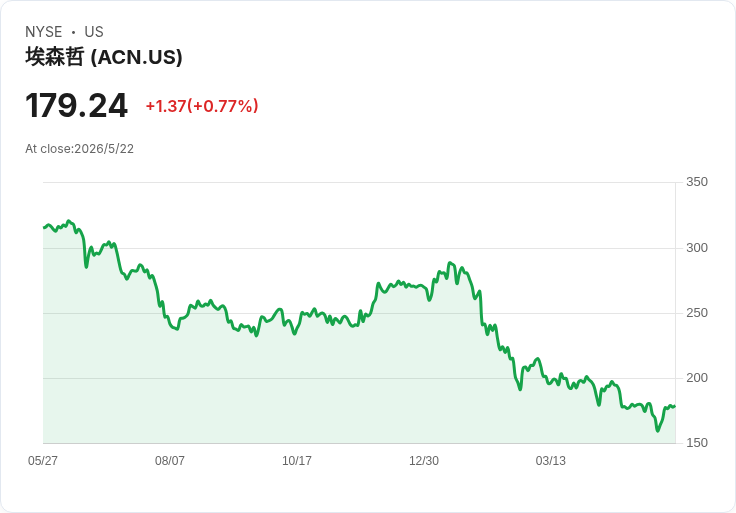Click the chart line's starting point at 05/27
Screen dimensions: 736x513
click(44, 228)
